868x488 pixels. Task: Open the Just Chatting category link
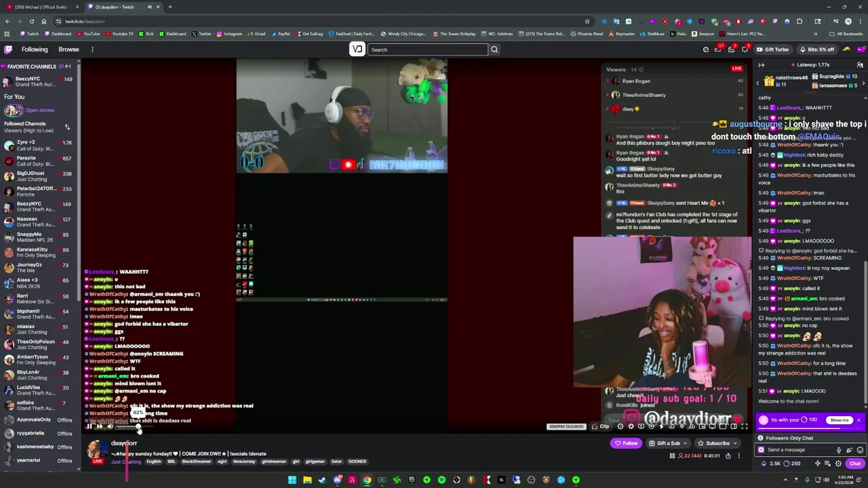click(126, 462)
